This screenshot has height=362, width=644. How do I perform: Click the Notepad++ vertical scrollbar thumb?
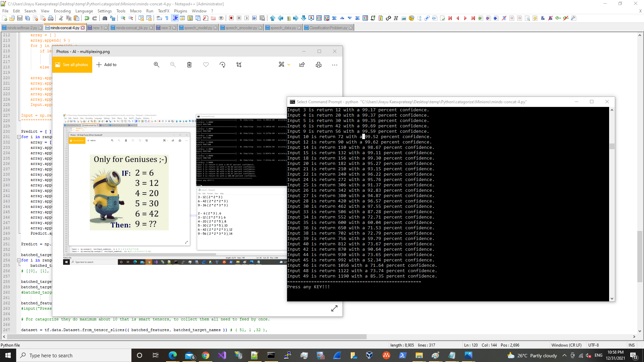pos(640,256)
